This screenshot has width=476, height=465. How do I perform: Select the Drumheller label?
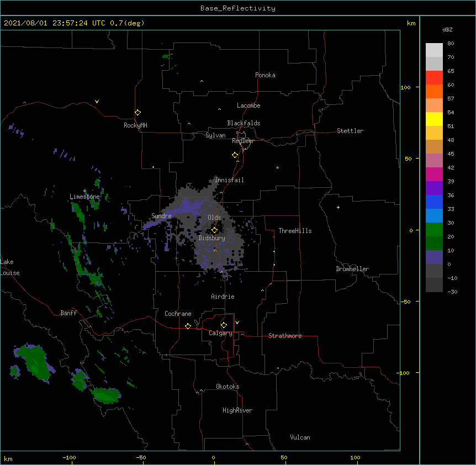[x=352, y=269]
